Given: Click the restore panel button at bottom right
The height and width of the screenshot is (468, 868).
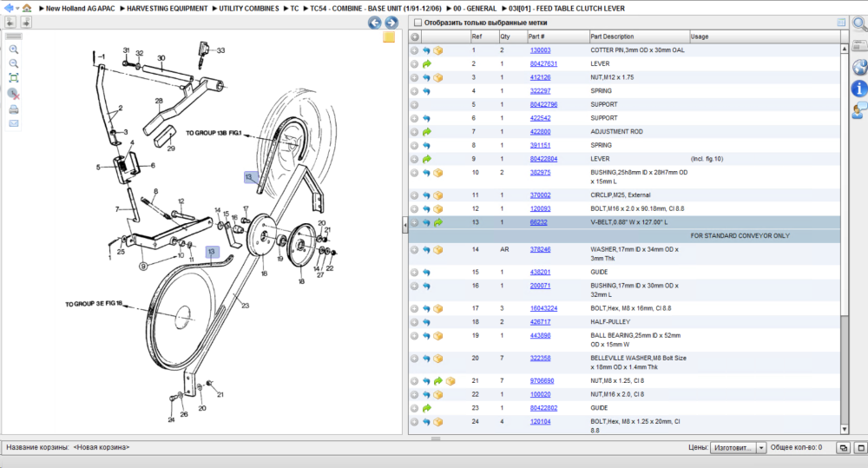Looking at the screenshot, I should point(843,447).
